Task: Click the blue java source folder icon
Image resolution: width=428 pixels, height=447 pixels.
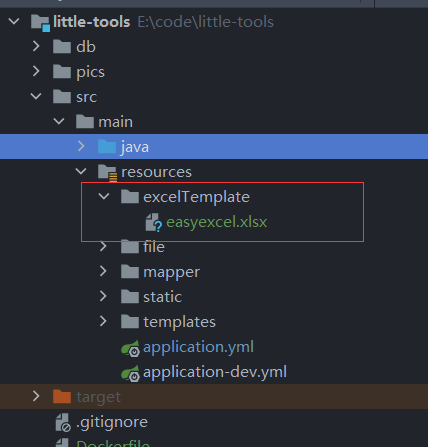Action: 107,146
